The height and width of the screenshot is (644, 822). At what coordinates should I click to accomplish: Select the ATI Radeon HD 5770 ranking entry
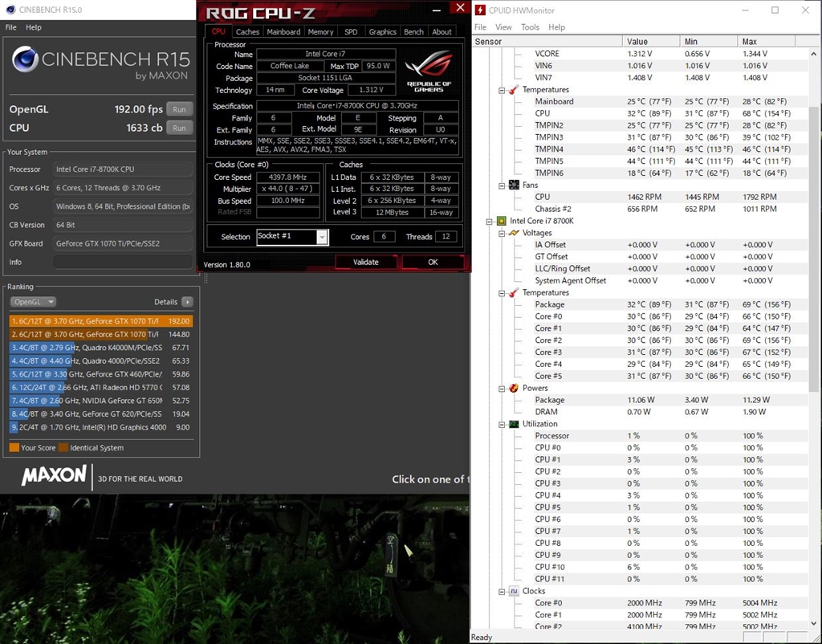(100, 388)
